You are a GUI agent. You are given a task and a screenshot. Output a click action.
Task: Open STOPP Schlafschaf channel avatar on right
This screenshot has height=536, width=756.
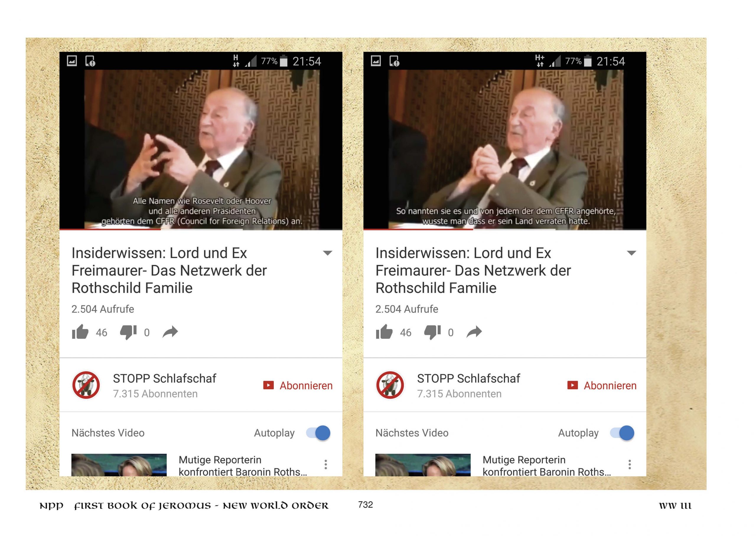(390, 385)
